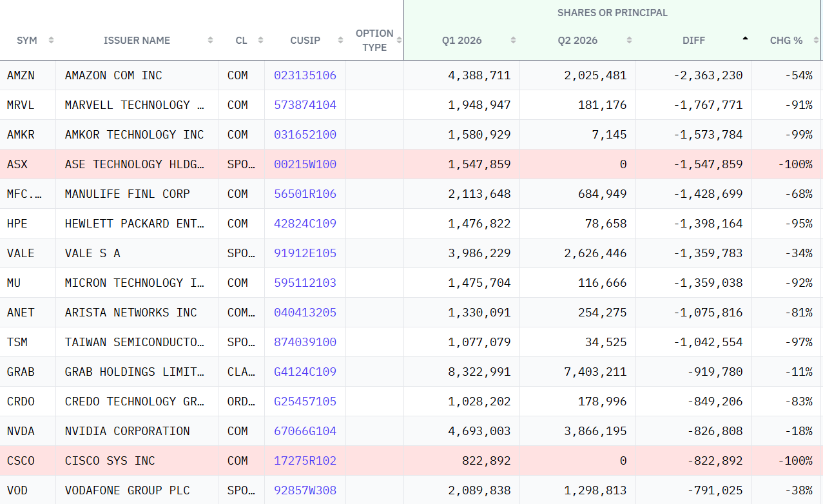Open CUSIP link 92857W308 for Vodafone
The width and height of the screenshot is (823, 504).
[x=305, y=490]
